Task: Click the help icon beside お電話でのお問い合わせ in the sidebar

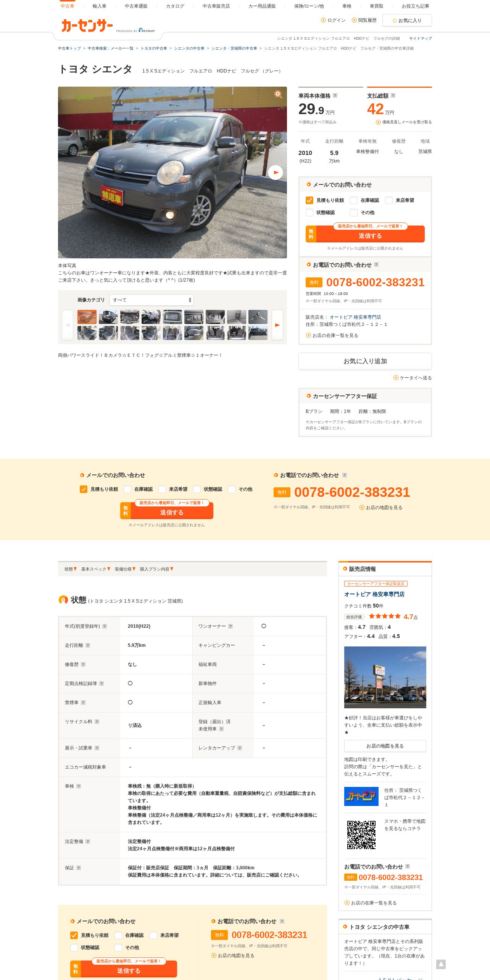Action: point(376,264)
